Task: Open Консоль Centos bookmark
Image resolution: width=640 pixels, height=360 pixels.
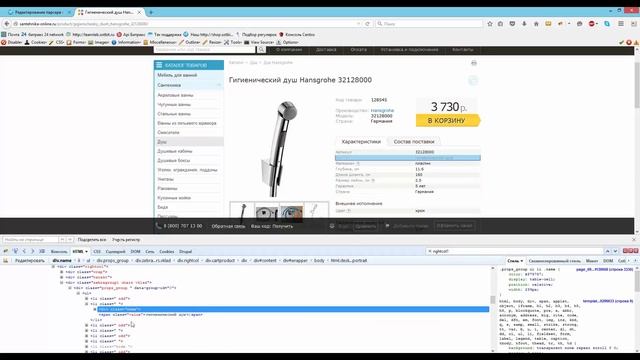Action: point(296,35)
